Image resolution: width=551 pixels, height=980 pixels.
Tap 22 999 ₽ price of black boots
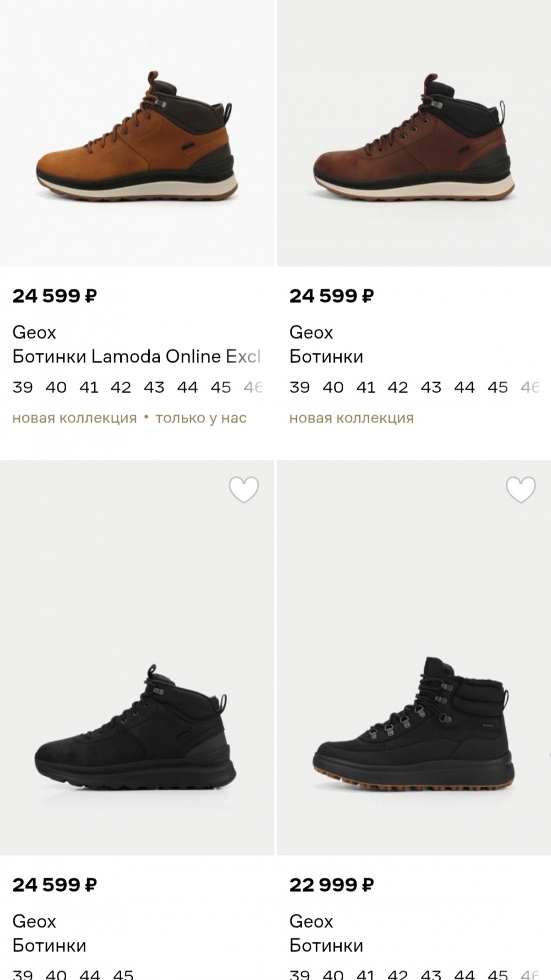coord(332,885)
